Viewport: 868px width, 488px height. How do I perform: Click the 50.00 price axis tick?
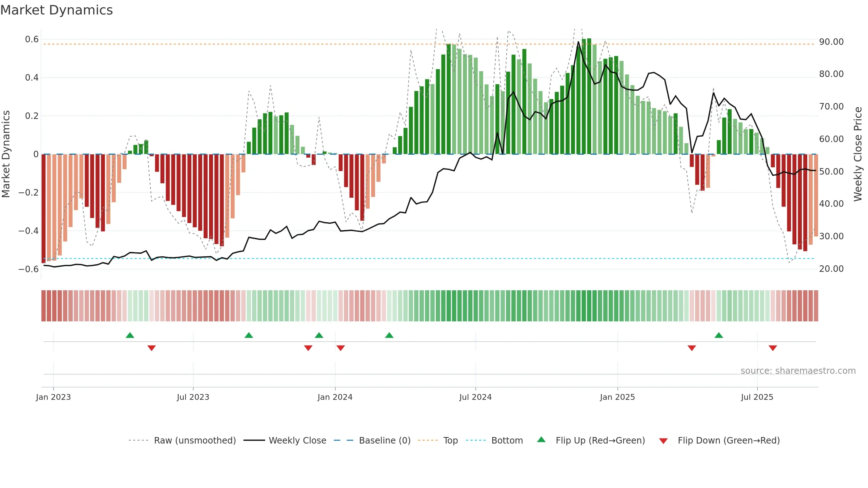[831, 171]
